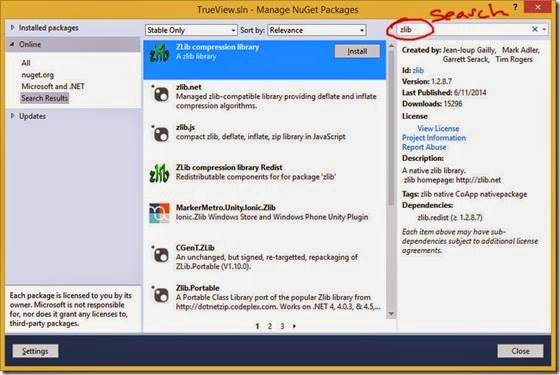
Task: Select the Zlib.Portable package title
Action: pyautogui.click(x=198, y=288)
